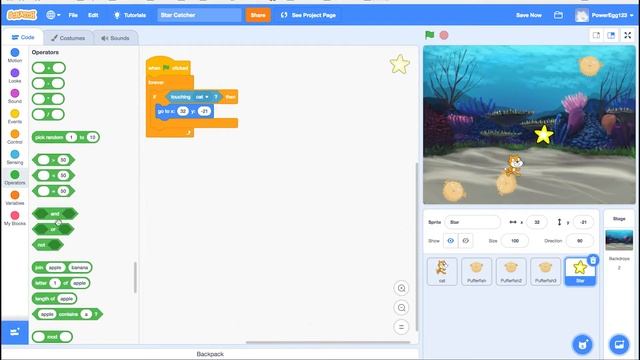Delete the Star sprite with trash icon
Viewport: 640px width, 360px height.
(x=593, y=260)
